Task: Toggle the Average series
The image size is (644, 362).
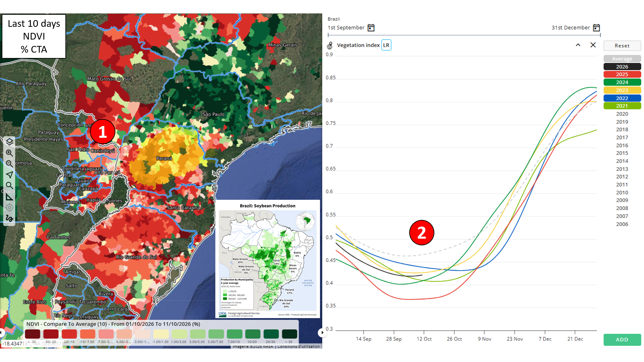Action: (622, 59)
